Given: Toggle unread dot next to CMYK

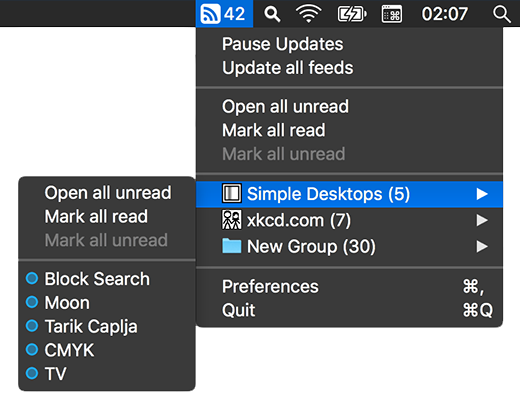Looking at the screenshot, I should pyautogui.click(x=32, y=350).
